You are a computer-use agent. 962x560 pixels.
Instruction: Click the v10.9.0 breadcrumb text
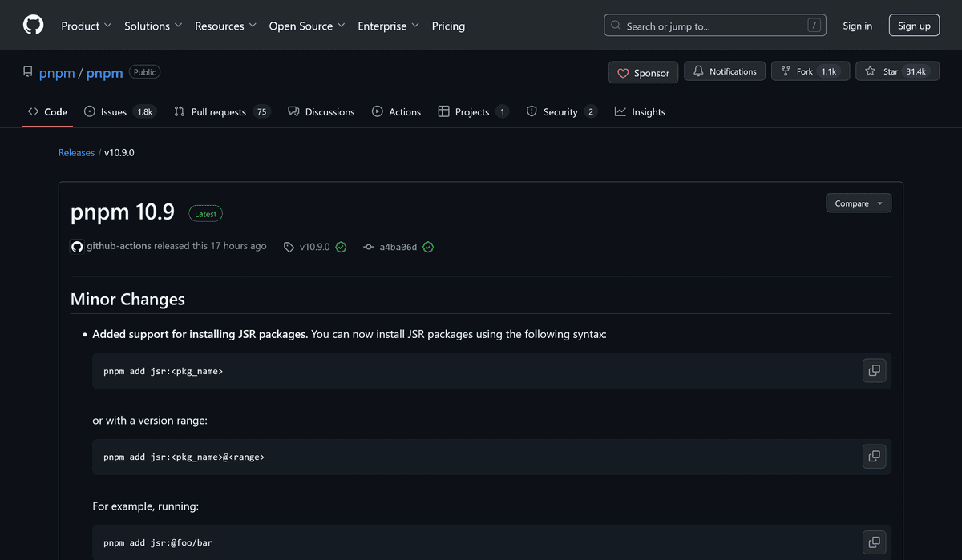pyautogui.click(x=119, y=152)
